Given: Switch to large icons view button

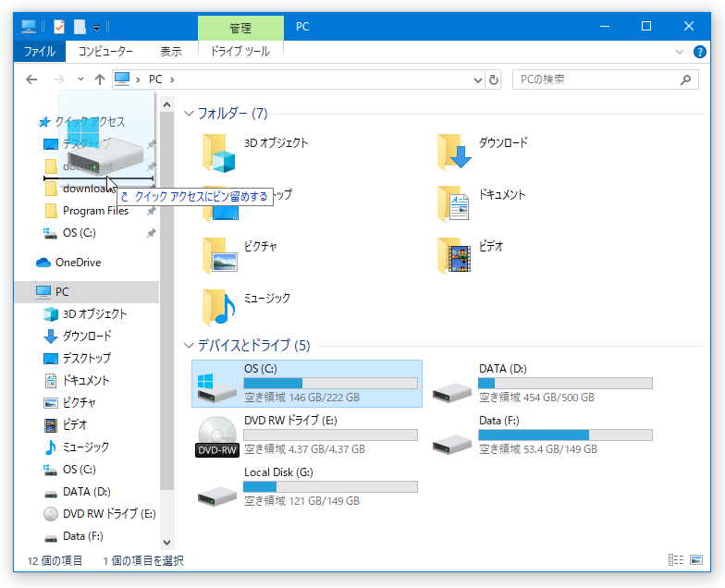Looking at the screenshot, I should pyautogui.click(x=696, y=560).
